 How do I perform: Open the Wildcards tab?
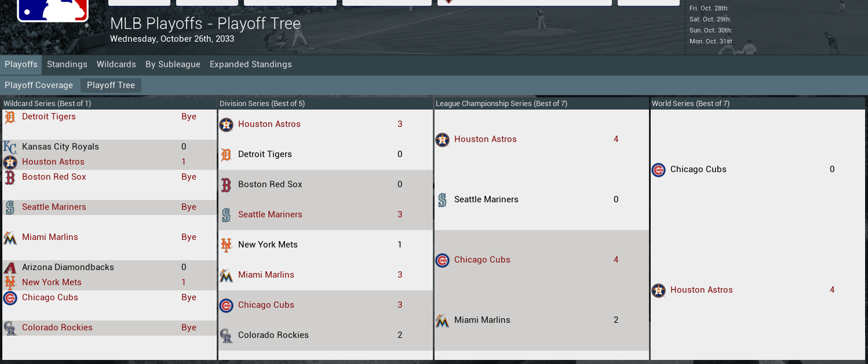tap(116, 64)
